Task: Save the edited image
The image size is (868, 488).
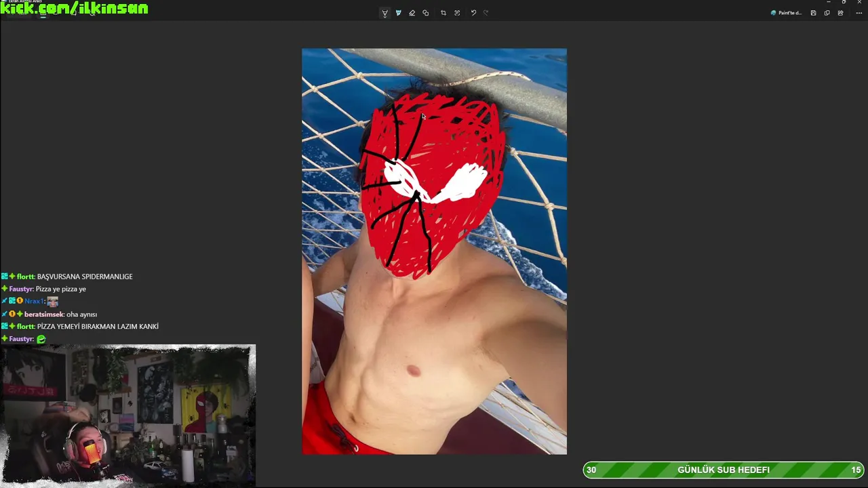Action: coord(813,13)
